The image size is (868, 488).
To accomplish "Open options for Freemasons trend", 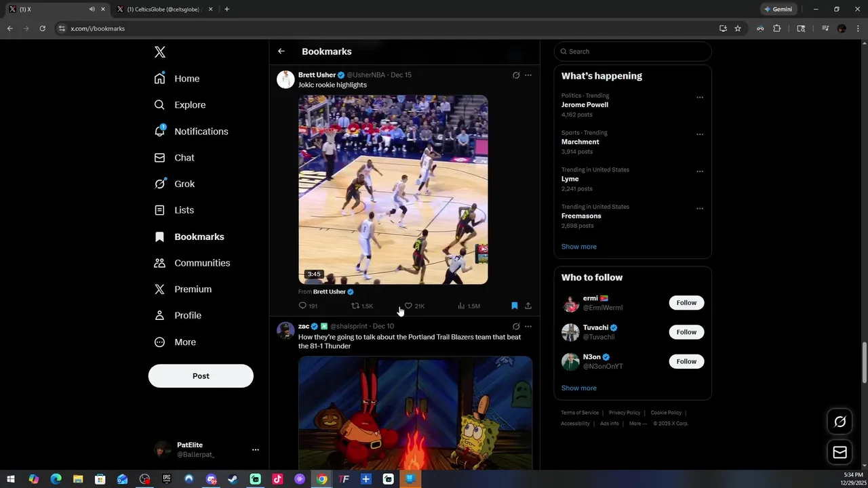I will coord(700,209).
